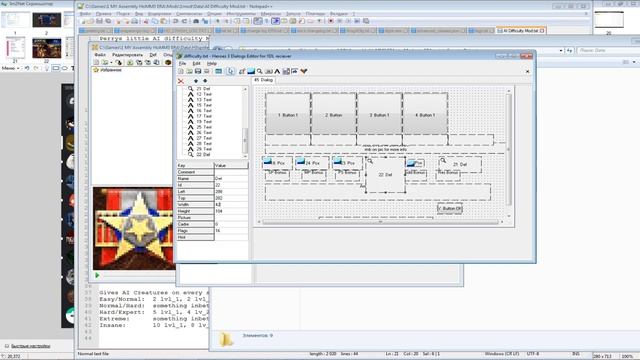The width and height of the screenshot is (640, 360).
Task: Click the red record macro icon in Notepad++
Action: coord(331,21)
